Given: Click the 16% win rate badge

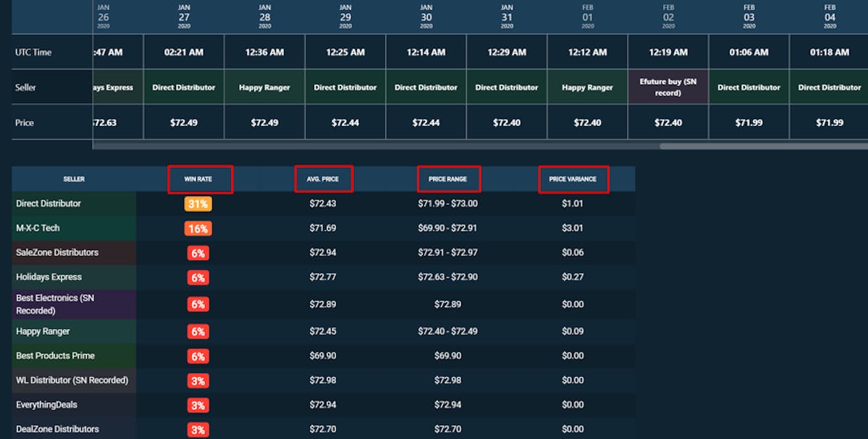Looking at the screenshot, I should [x=198, y=229].
